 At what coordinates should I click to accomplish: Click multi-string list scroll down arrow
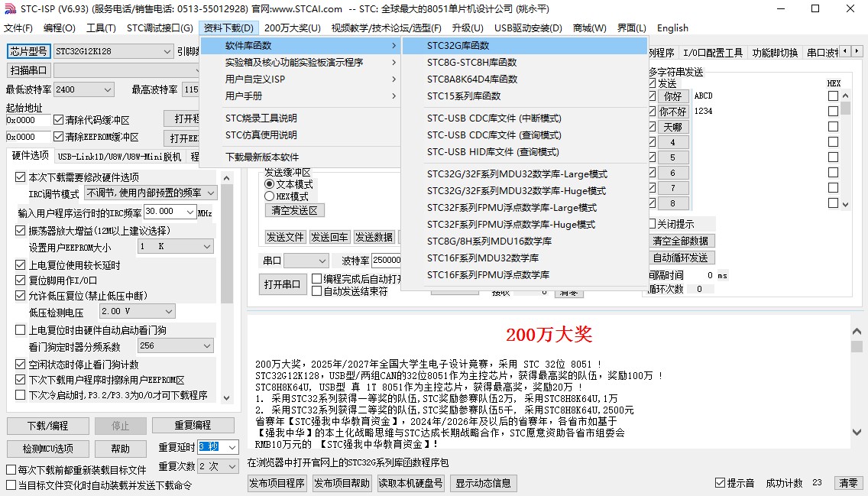pyautogui.click(x=845, y=204)
